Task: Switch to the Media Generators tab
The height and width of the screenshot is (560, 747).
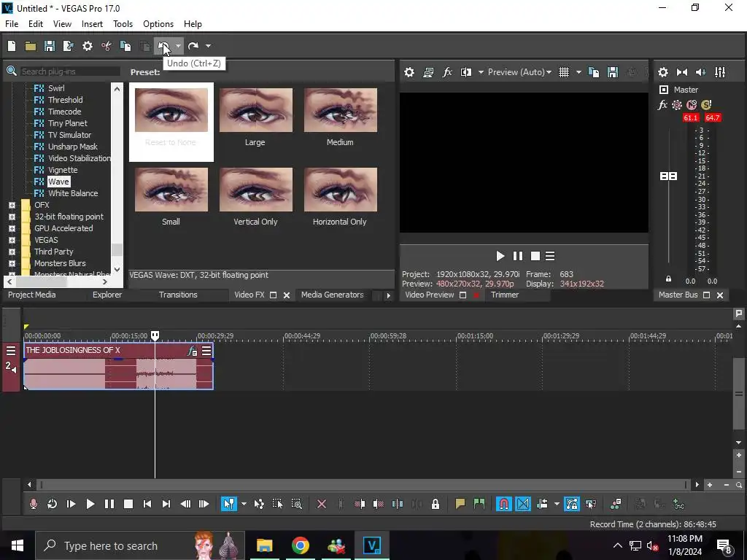Action: (x=332, y=295)
